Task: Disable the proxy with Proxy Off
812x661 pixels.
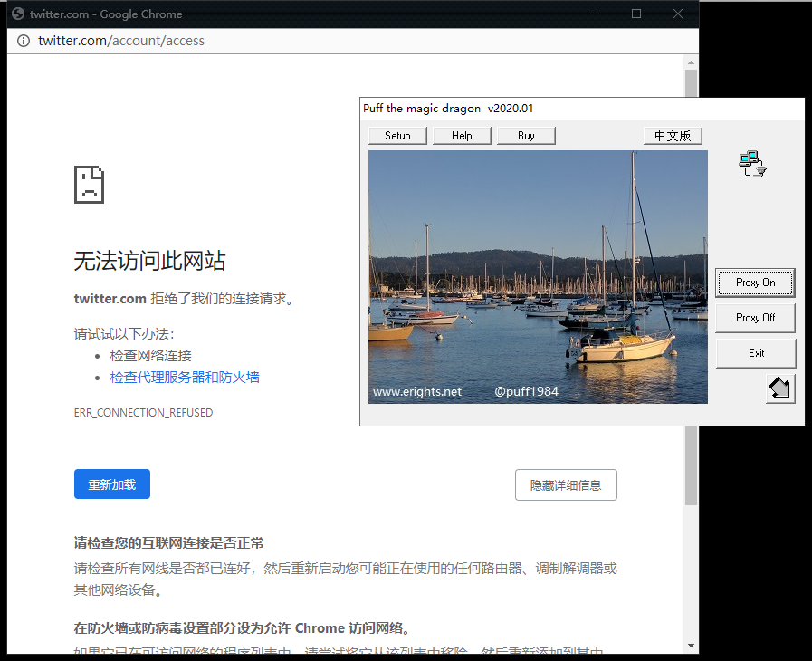Action: (x=755, y=318)
